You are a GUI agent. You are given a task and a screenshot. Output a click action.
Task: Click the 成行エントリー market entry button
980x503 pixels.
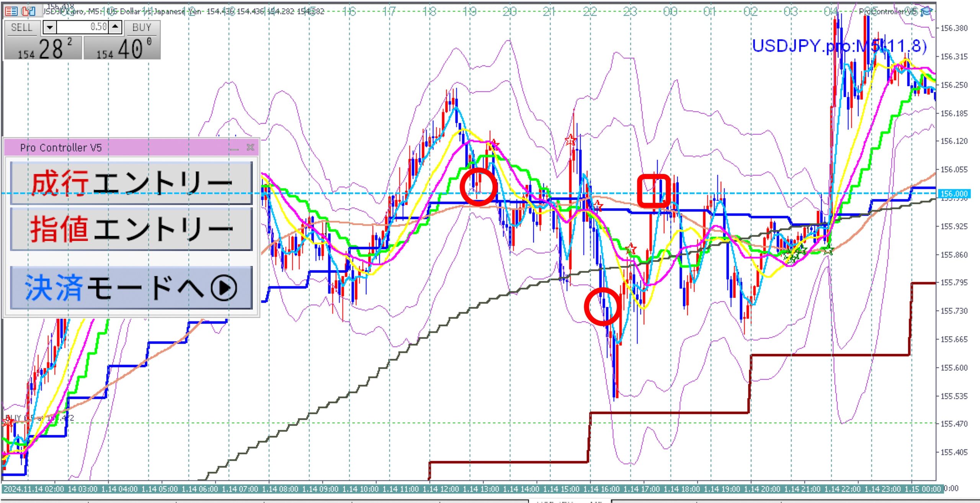pyautogui.click(x=131, y=183)
